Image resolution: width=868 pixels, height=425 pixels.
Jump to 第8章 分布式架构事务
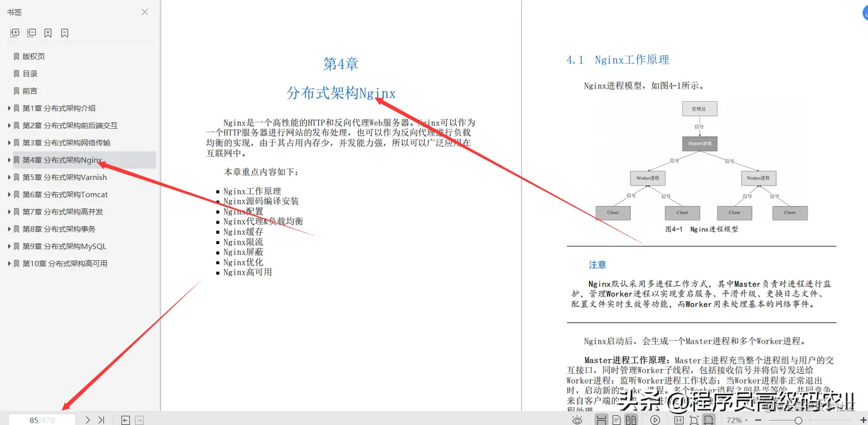point(59,229)
